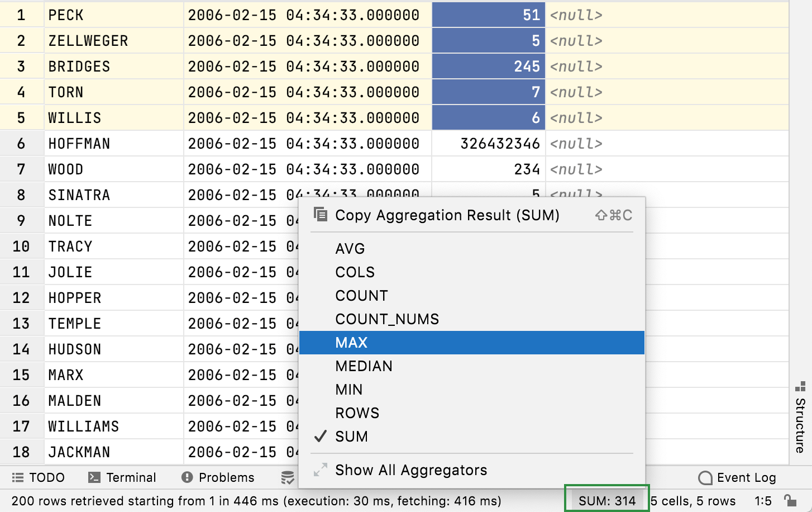Click the TEMPLE cell
The width and height of the screenshot is (812, 512).
tap(114, 324)
